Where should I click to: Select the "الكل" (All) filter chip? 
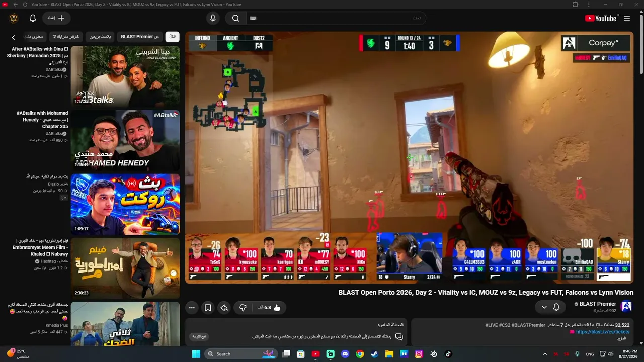173,37
